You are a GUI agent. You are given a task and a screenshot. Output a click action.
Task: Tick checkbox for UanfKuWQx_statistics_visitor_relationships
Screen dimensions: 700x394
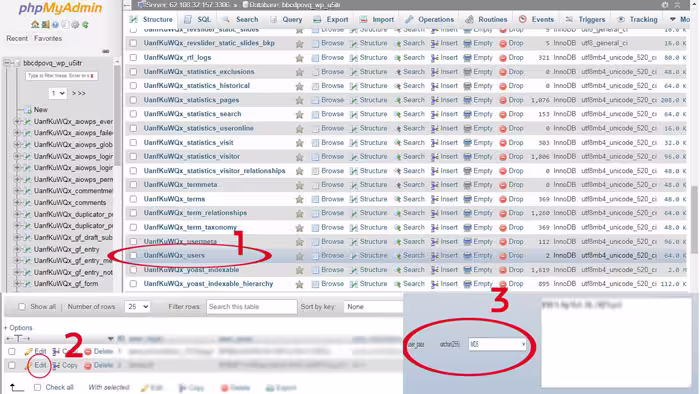133,171
